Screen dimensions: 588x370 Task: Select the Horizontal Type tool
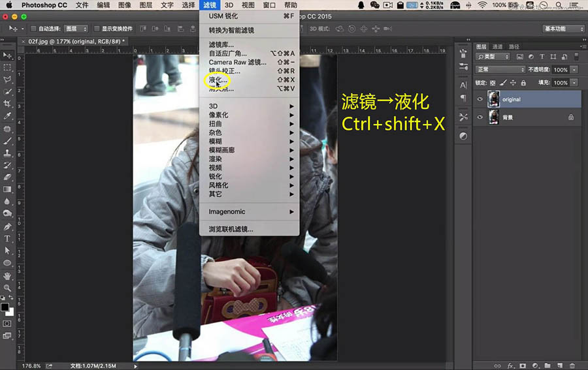[x=7, y=239]
